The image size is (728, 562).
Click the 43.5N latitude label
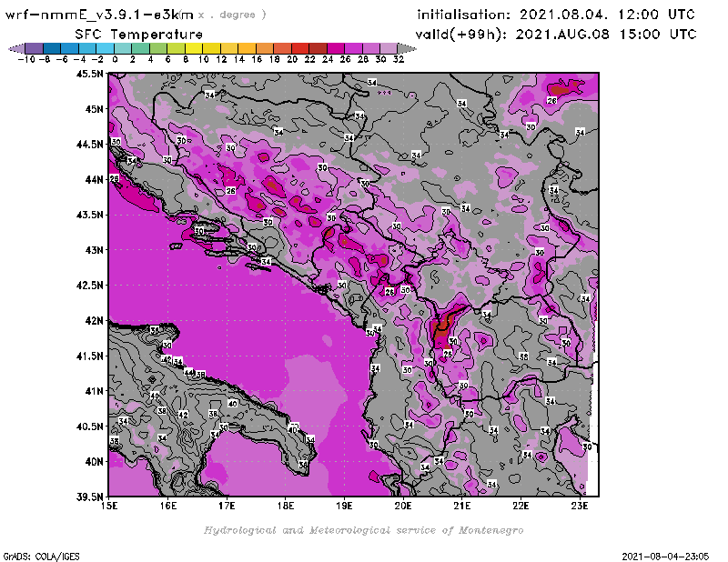[x=89, y=215]
